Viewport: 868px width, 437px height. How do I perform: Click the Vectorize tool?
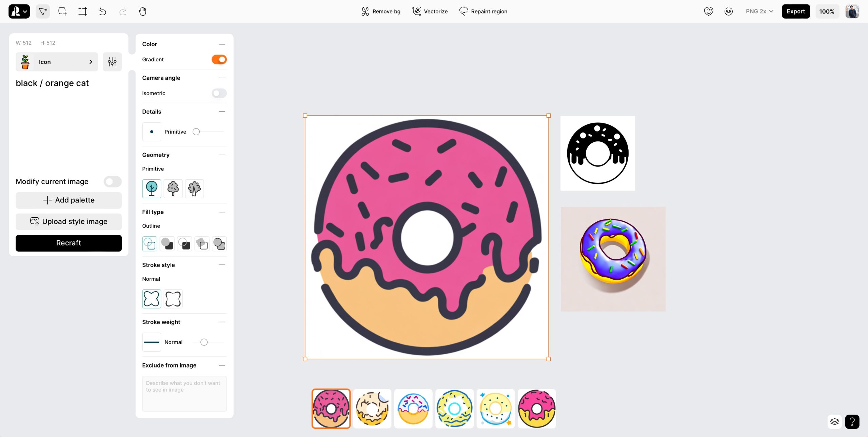click(430, 12)
